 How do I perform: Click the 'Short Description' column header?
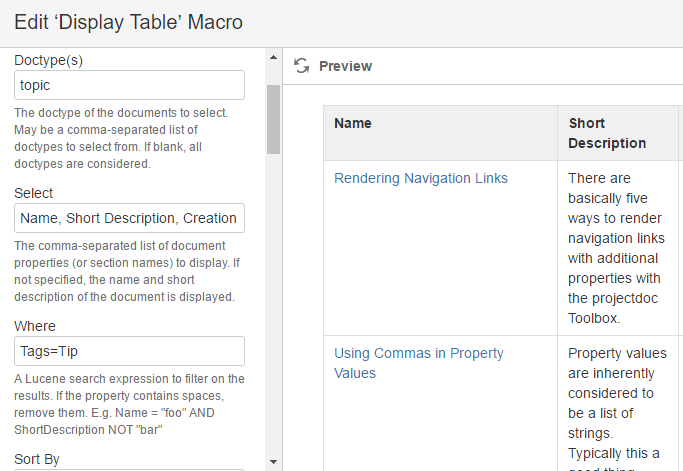[x=607, y=133]
